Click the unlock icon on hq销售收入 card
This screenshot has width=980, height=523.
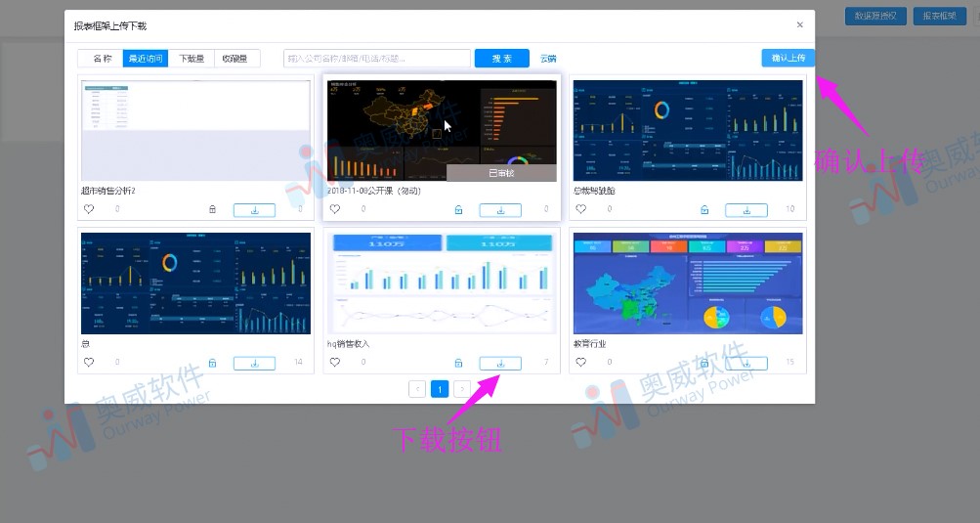point(459,363)
